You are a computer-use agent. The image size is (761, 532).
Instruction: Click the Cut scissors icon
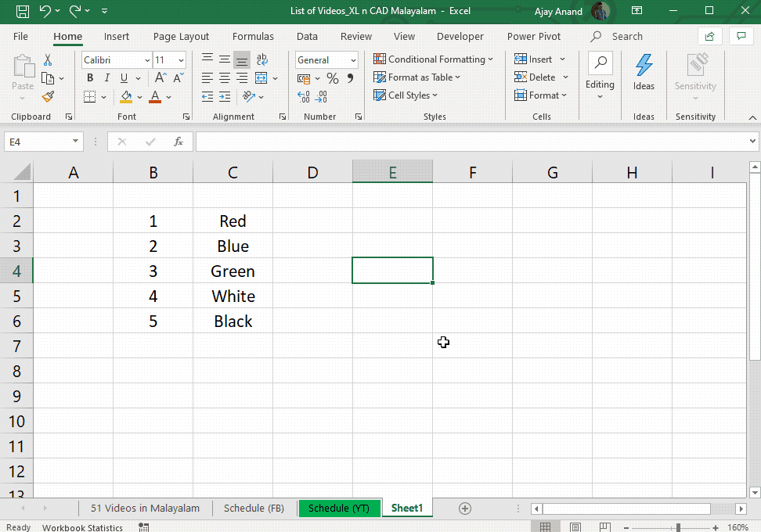click(48, 59)
